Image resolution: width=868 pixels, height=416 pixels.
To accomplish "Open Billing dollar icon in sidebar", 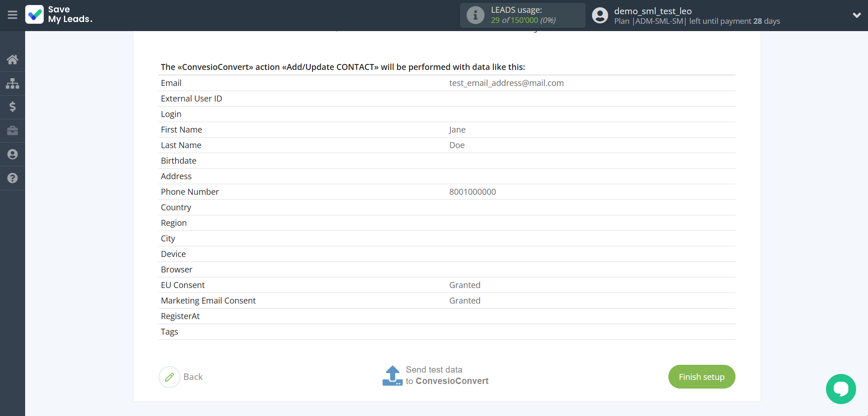I will pos(12,107).
